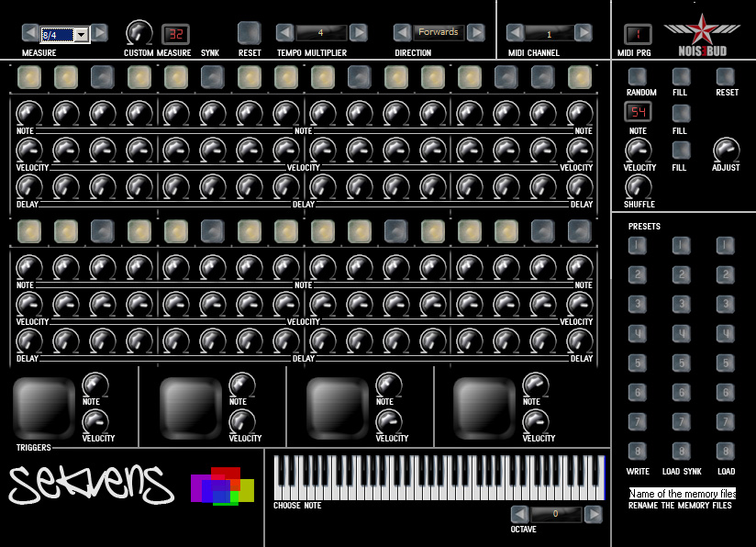The image size is (756, 547).
Task: Click the Random button
Action: [x=638, y=76]
